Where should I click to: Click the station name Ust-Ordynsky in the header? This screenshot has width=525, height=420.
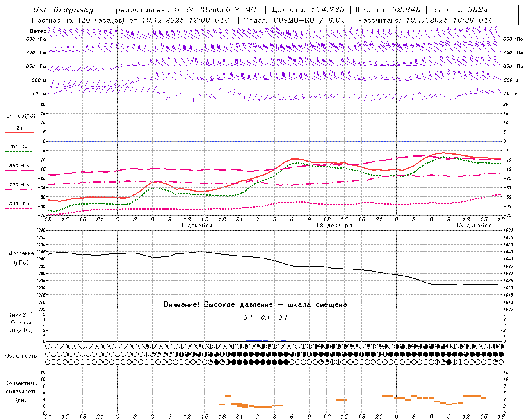[x=64, y=10]
